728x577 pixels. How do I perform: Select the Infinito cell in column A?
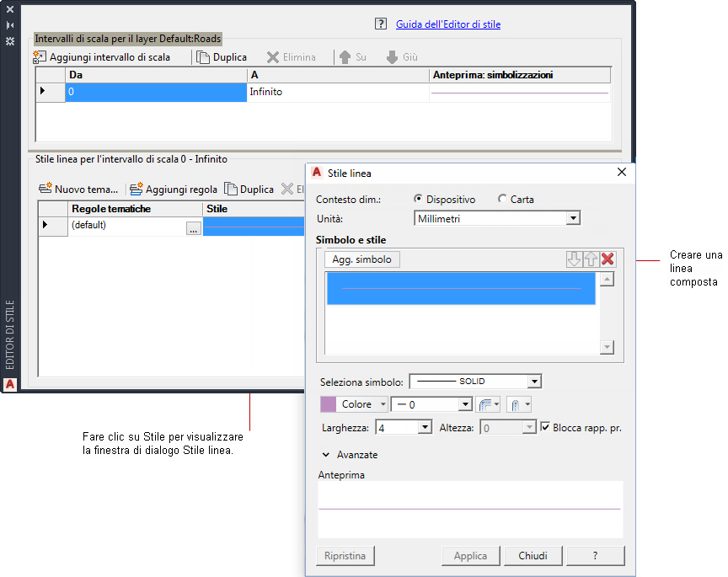point(338,92)
